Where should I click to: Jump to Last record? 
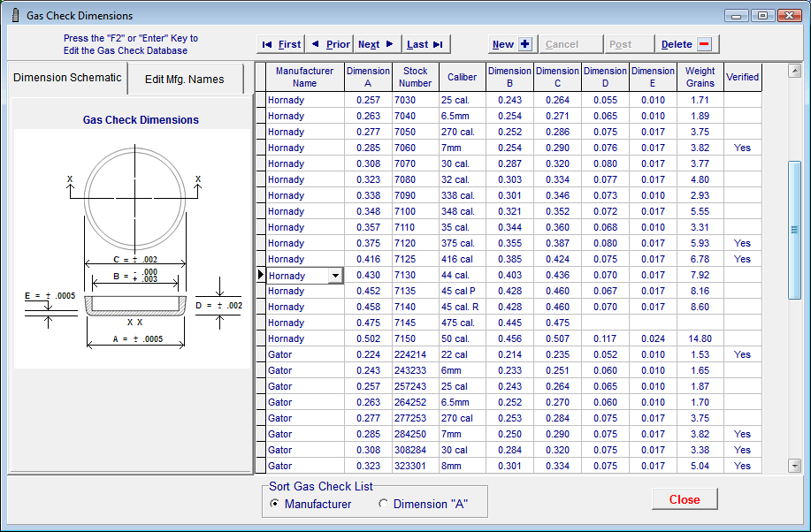point(425,44)
